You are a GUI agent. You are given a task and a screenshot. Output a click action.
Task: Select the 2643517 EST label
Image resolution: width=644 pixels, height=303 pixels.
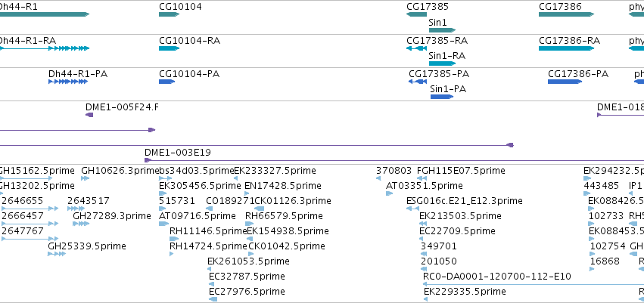(89, 201)
